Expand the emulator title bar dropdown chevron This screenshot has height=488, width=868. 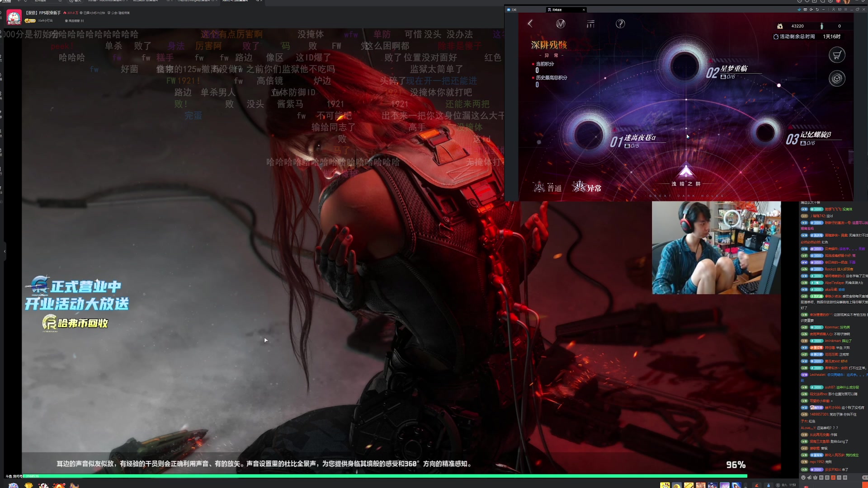pyautogui.click(x=823, y=9)
